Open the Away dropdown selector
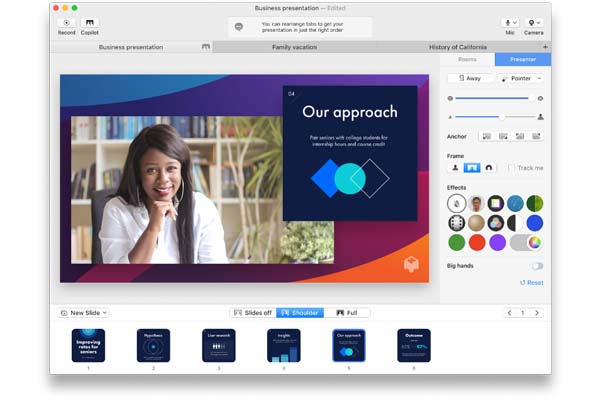Viewport: 600px width, 400px height. tap(471, 78)
